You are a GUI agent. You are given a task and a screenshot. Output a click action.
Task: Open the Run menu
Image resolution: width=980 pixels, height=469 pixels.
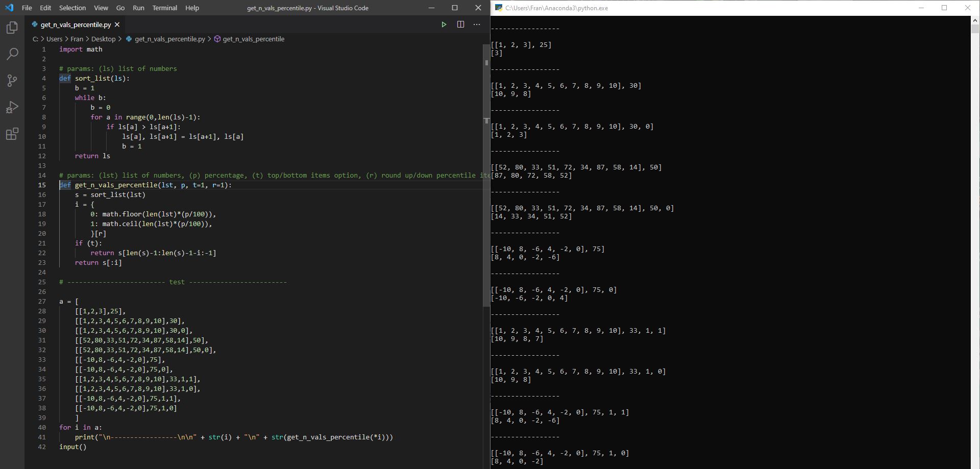(x=138, y=8)
